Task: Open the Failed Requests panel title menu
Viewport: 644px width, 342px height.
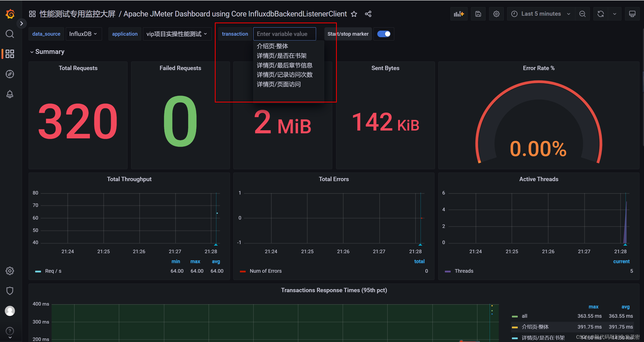Action: [180, 68]
